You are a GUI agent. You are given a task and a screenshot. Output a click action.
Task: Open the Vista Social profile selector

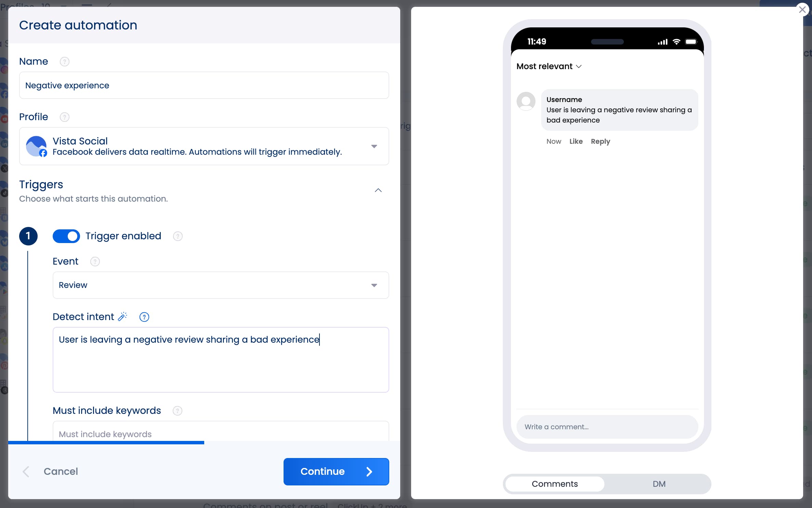[375, 146]
